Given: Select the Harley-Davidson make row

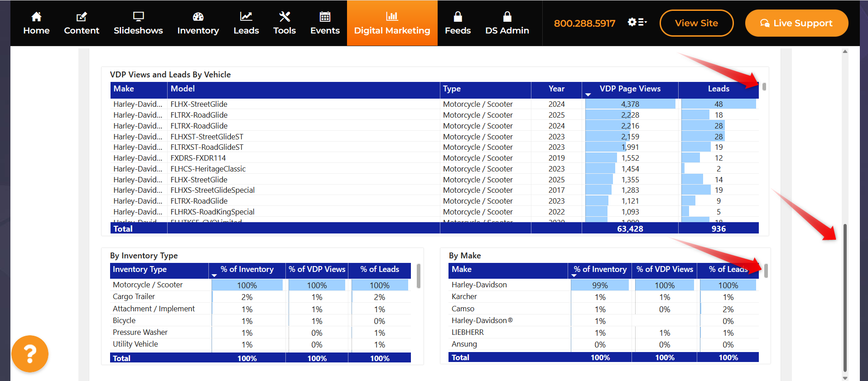Looking at the screenshot, I should click(604, 285).
